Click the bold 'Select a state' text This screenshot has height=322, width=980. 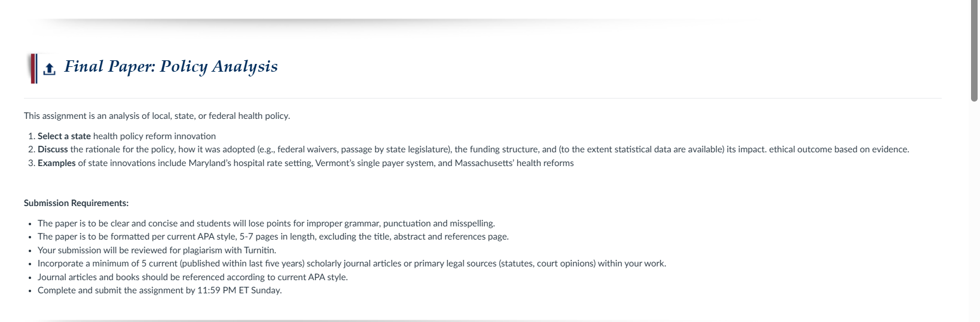point(64,136)
